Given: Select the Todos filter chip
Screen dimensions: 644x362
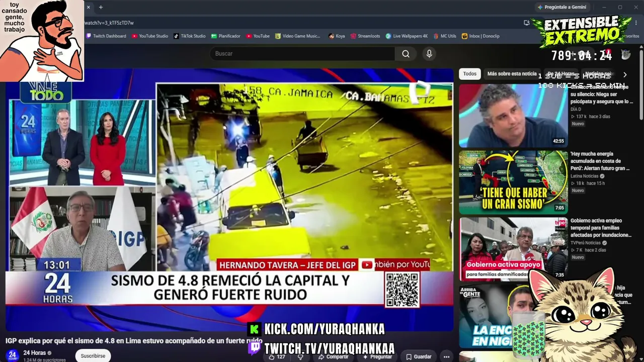Looking at the screenshot, I should (470, 74).
